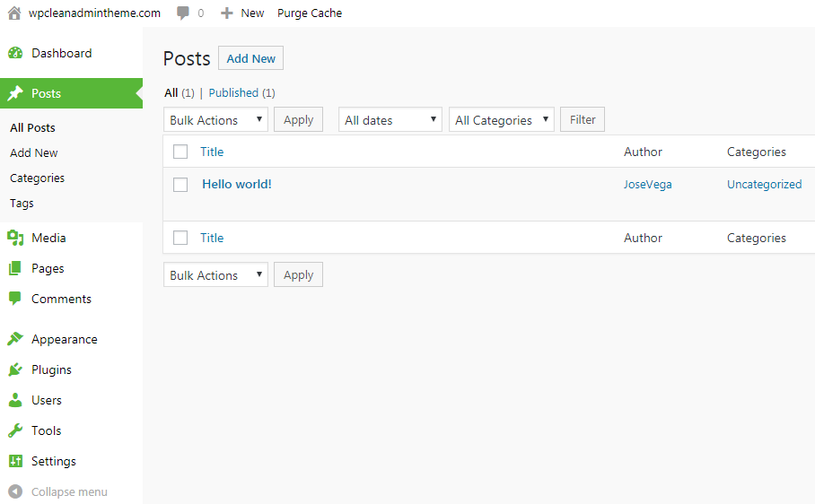This screenshot has width=815, height=504.
Task: Click the Collapse menu arrow icon
Action: [15, 491]
